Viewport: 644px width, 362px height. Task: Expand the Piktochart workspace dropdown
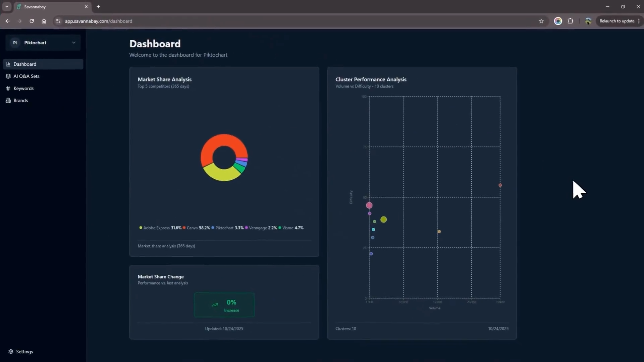coord(74,43)
